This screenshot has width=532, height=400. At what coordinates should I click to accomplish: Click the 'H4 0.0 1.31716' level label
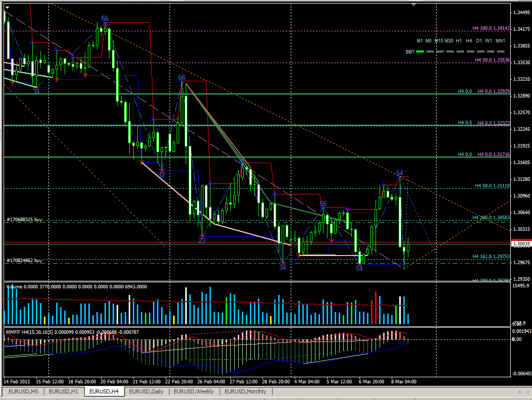pyautogui.click(x=494, y=154)
